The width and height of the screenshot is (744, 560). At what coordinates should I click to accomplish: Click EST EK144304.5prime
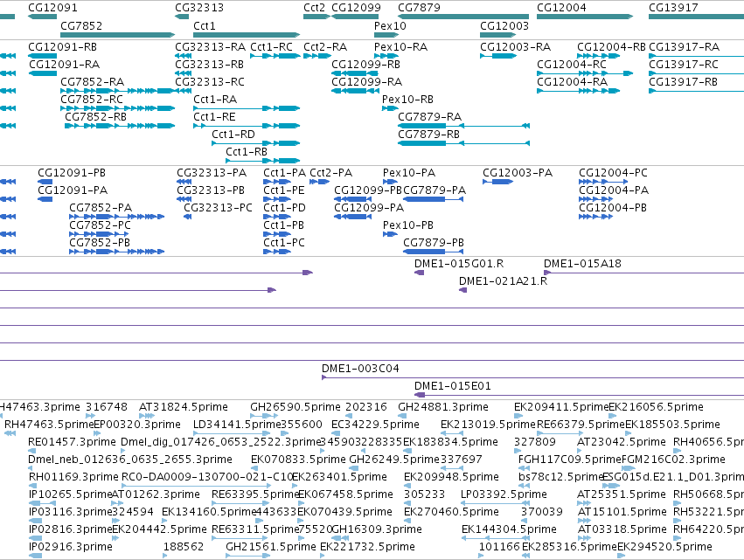496,538
